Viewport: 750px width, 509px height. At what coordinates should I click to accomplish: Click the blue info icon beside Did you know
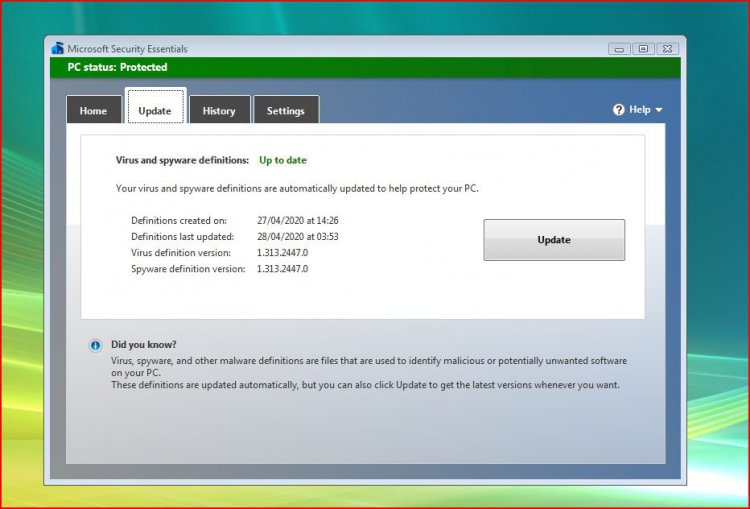pos(95,345)
